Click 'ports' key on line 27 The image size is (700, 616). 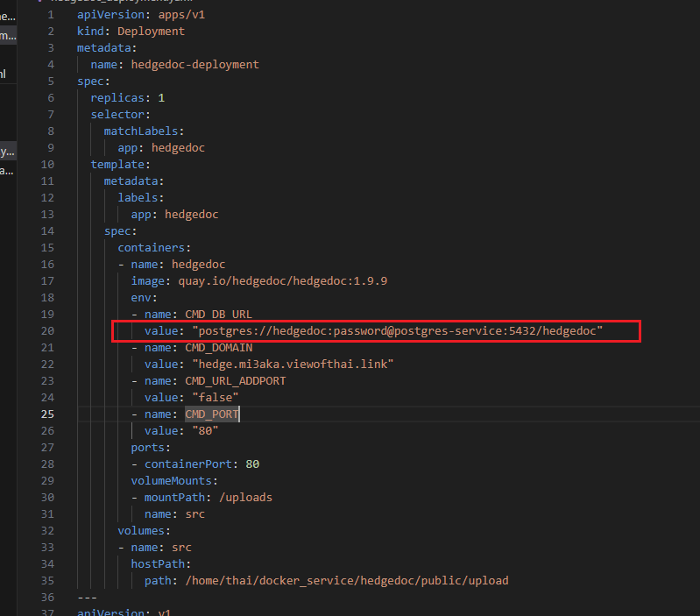tap(148, 448)
